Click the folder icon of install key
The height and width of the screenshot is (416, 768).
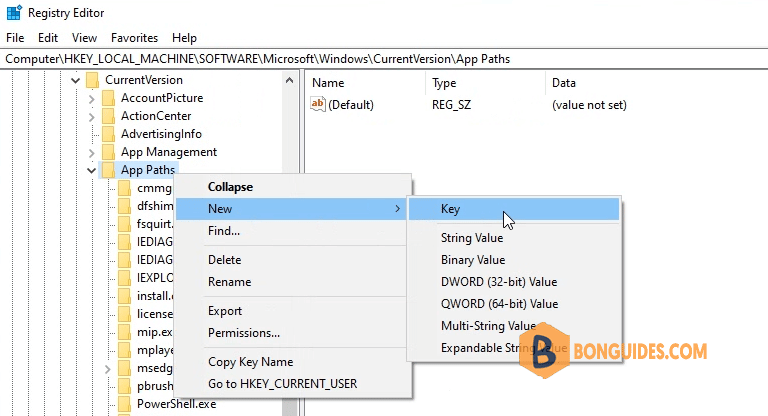point(124,296)
